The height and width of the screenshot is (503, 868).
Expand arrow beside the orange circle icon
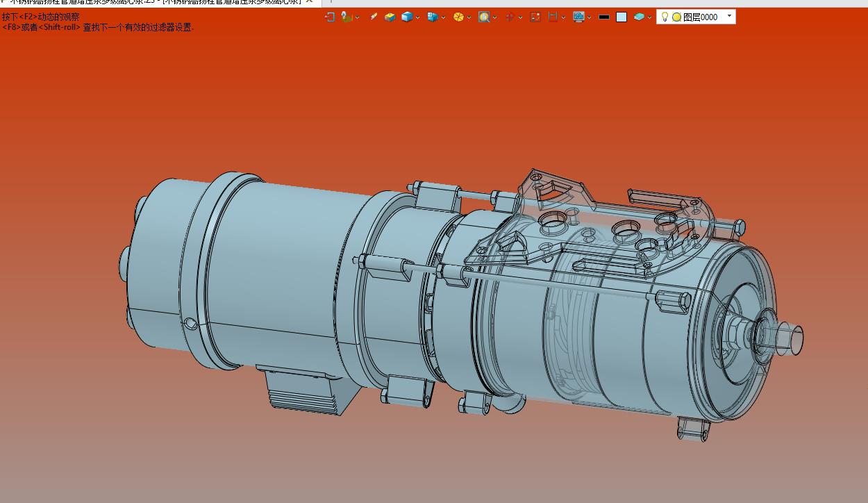click(x=469, y=17)
